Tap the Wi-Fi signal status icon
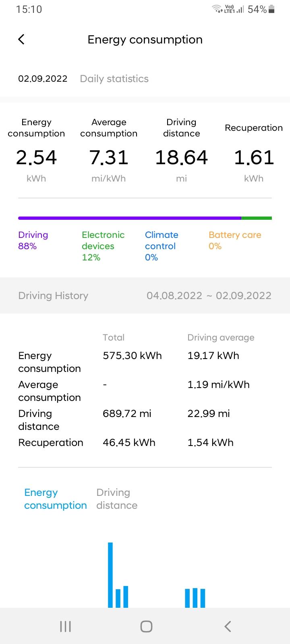Image resolution: width=290 pixels, height=644 pixels. [217, 9]
